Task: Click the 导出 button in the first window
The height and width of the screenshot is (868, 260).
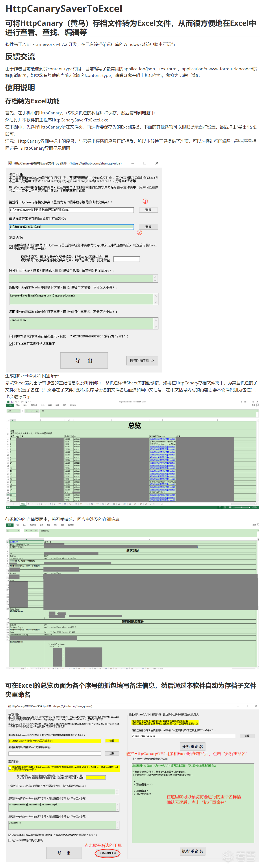Action: click(x=84, y=361)
